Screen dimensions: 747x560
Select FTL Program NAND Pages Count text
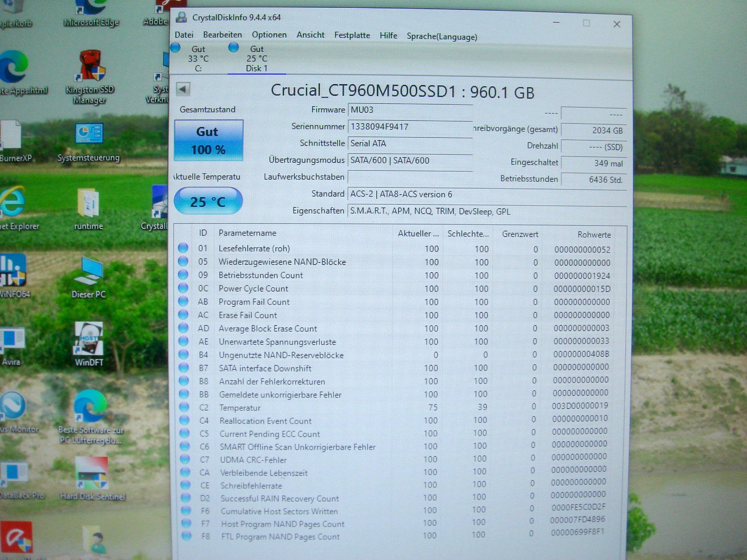pyautogui.click(x=281, y=537)
